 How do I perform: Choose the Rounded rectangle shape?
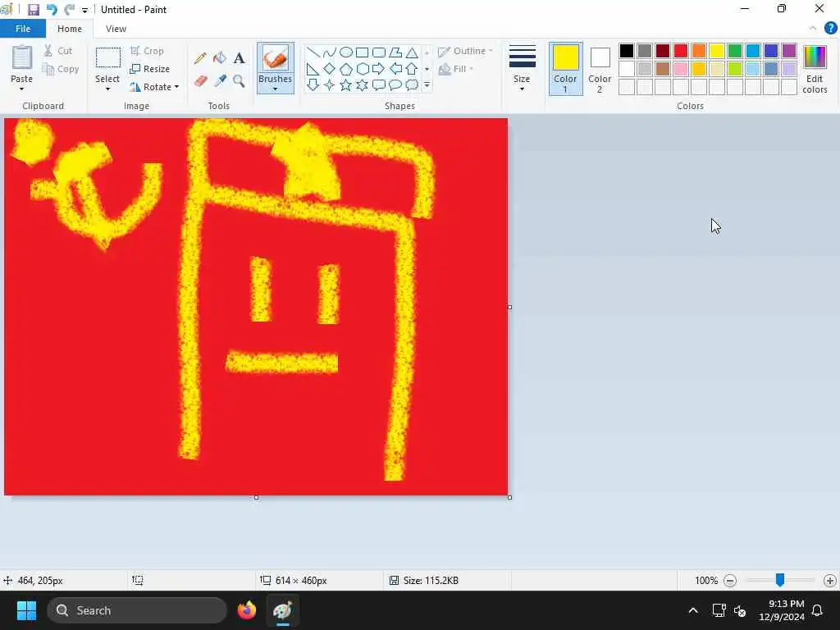click(379, 52)
